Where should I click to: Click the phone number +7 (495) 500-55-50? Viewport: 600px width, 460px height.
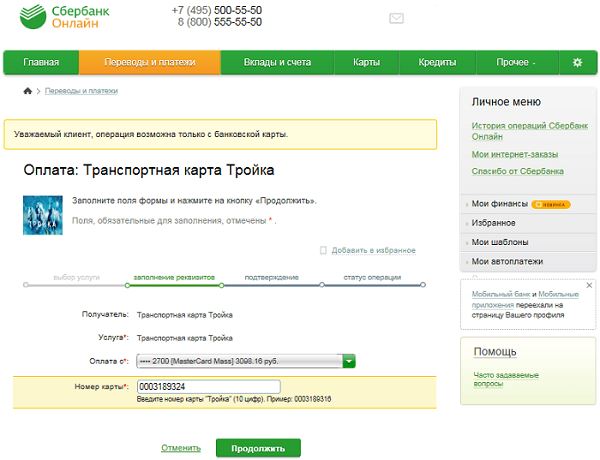tap(217, 10)
